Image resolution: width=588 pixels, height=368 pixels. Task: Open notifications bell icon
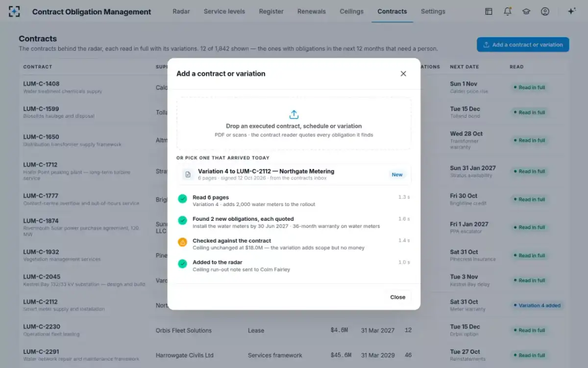click(x=508, y=11)
